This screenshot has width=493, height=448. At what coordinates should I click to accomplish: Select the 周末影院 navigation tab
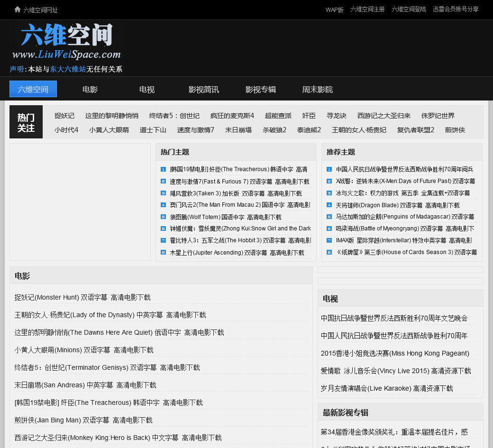318,89
